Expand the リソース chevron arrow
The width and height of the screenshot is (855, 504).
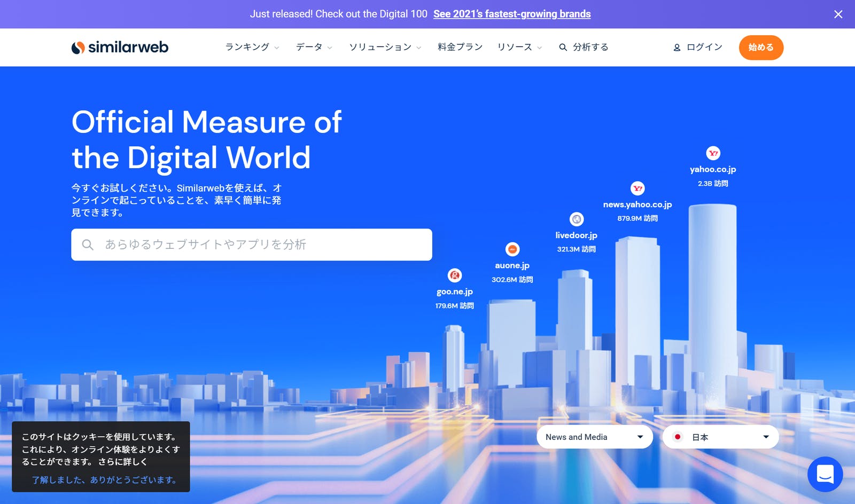point(540,48)
